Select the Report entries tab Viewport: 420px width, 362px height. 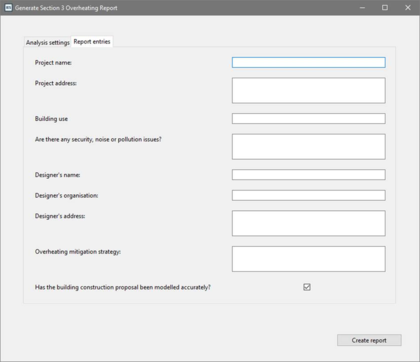92,42
